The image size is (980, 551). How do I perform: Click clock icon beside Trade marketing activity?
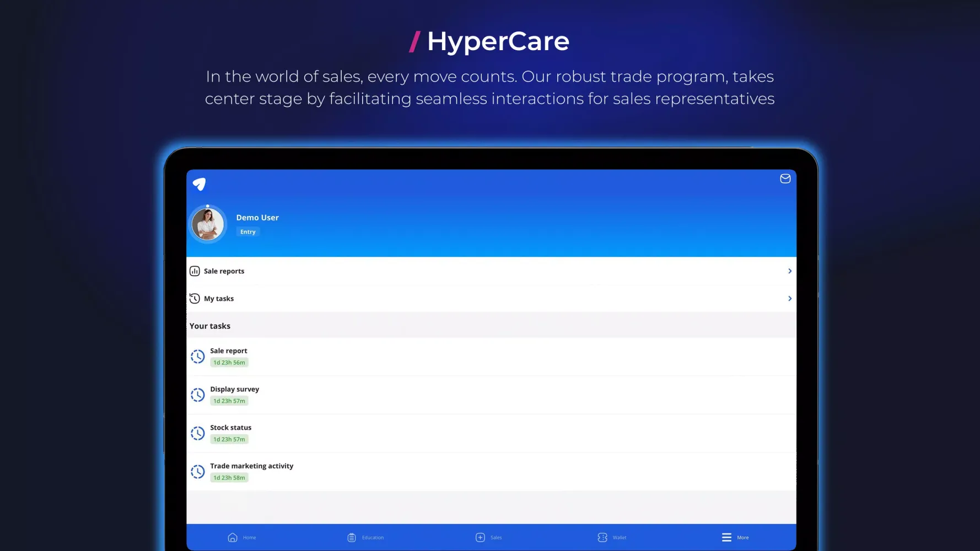pos(197,472)
